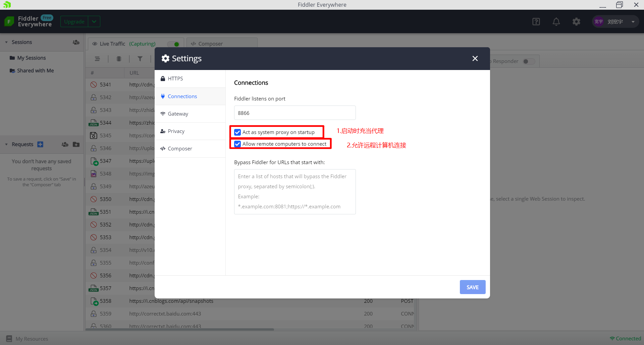The image size is (644, 345).
Task: Open the Gateway settings tab
Action: click(190, 114)
